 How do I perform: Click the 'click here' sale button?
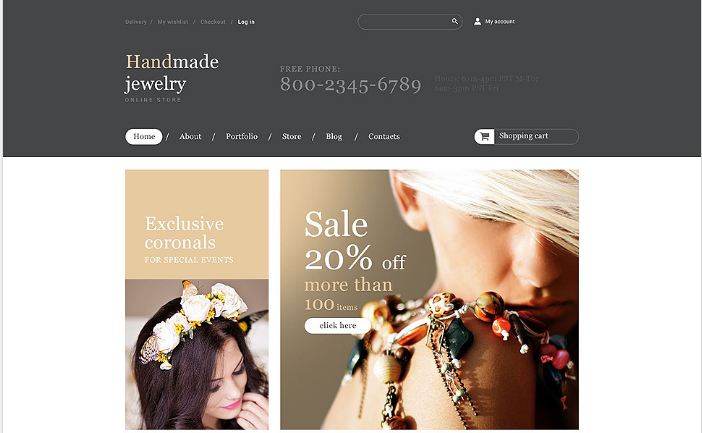(x=338, y=326)
